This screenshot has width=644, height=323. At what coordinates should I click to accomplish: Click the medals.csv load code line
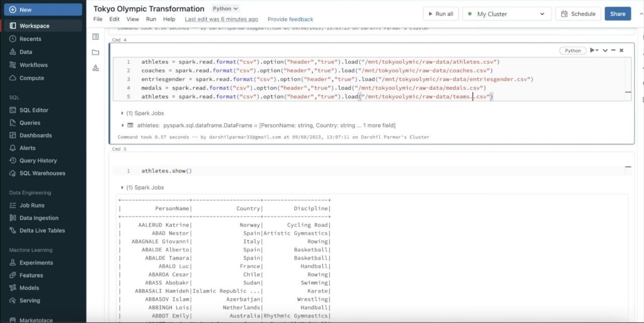click(314, 88)
